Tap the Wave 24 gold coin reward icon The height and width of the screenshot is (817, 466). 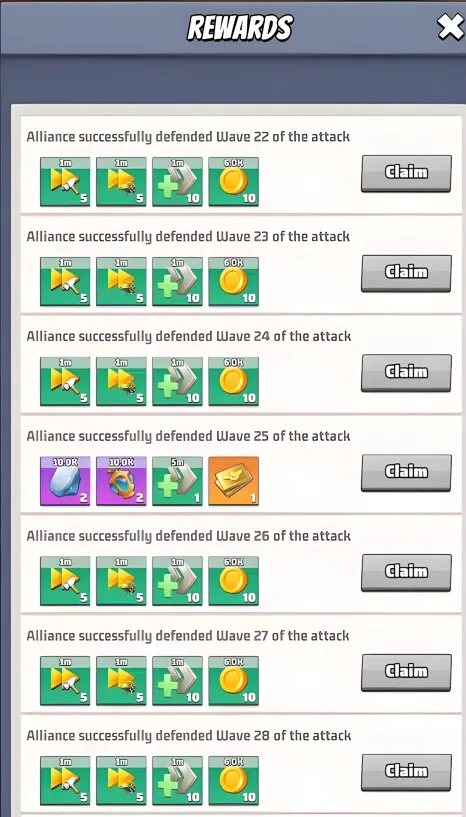coord(234,381)
